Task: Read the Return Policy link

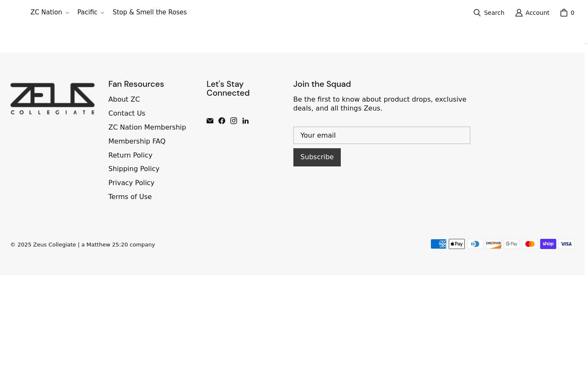Action: pyautogui.click(x=130, y=155)
